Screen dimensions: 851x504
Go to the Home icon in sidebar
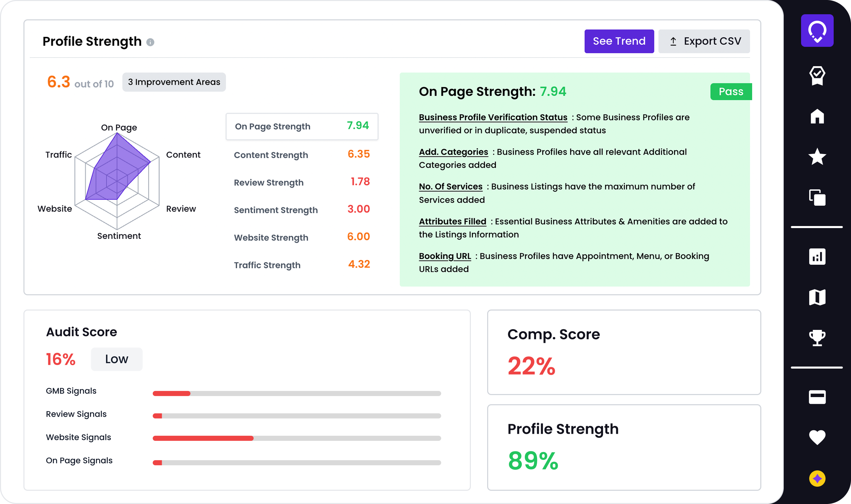(817, 116)
